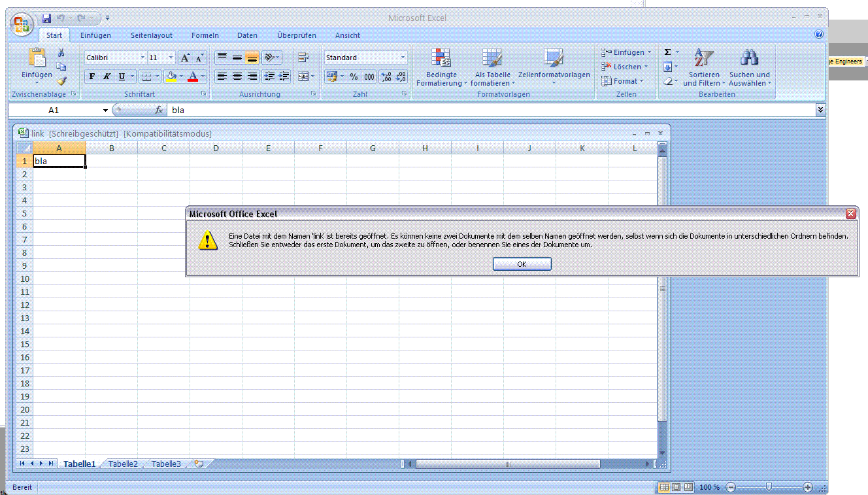Toggle italic (K) formatting

pos(107,77)
